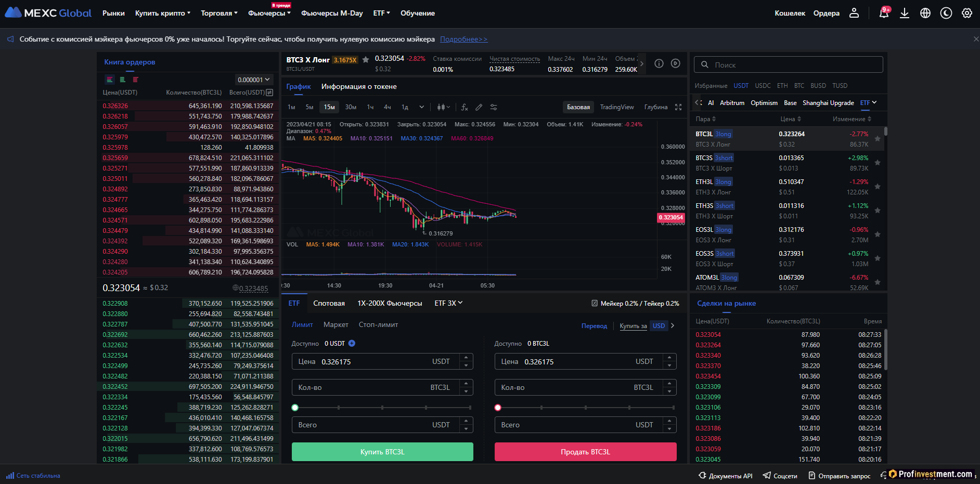Toggle dark mode moon icon

point(946,13)
